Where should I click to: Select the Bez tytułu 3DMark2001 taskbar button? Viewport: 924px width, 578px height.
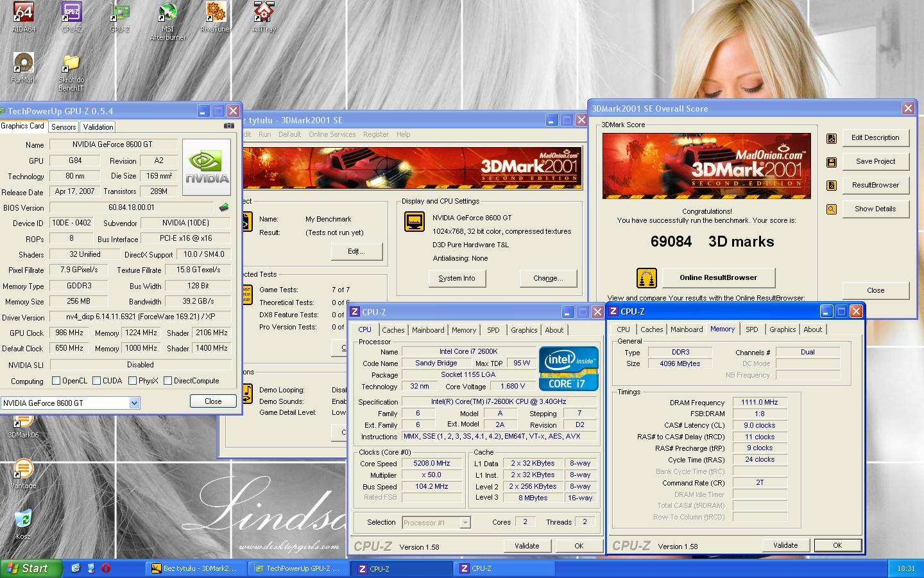pyautogui.click(x=196, y=568)
